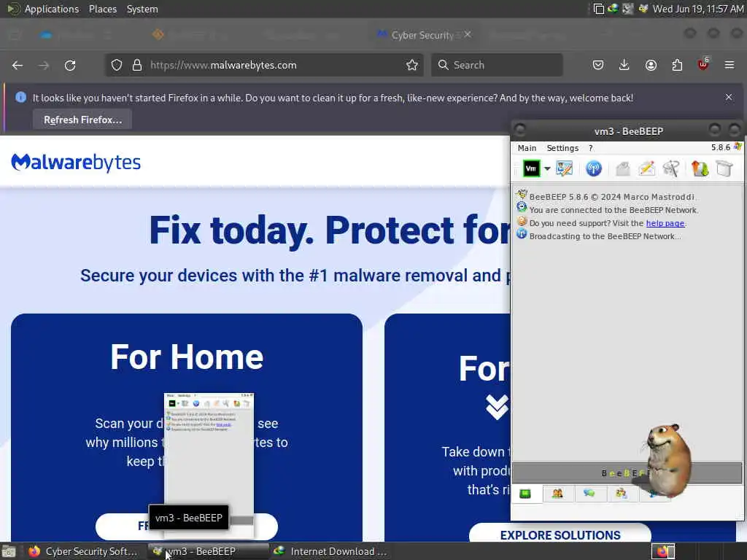
Task: Open the ? help menu in BeeBEEP
Action: click(591, 148)
